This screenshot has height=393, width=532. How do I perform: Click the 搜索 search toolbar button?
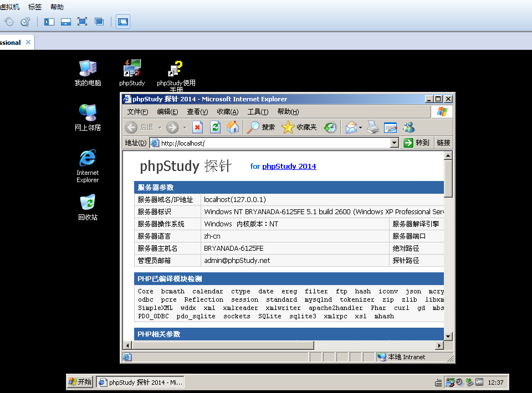click(x=260, y=127)
